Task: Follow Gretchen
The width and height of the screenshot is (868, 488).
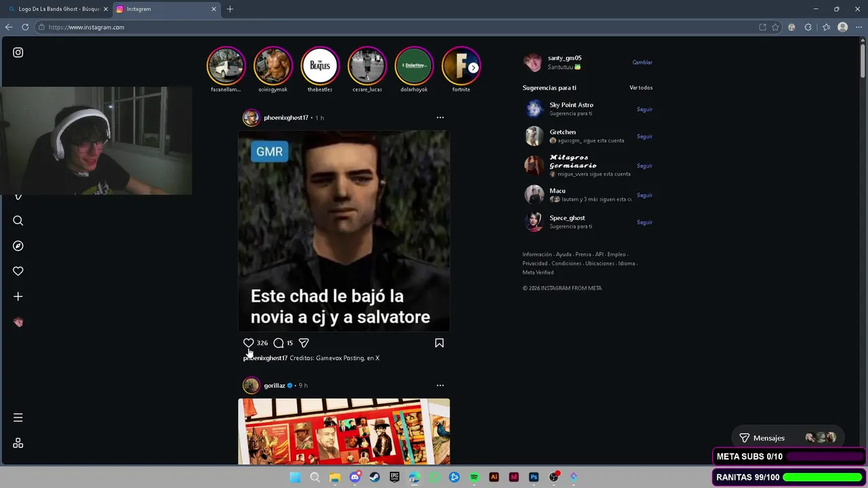Action: point(644,136)
